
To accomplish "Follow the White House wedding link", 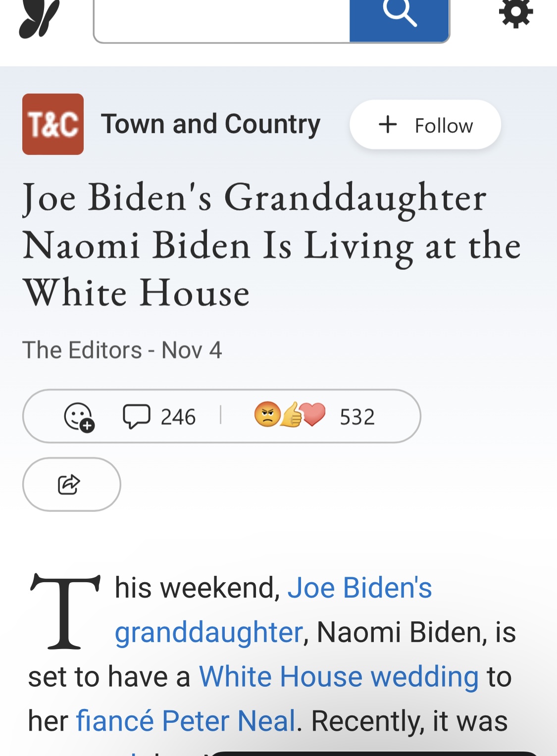I will [x=339, y=676].
